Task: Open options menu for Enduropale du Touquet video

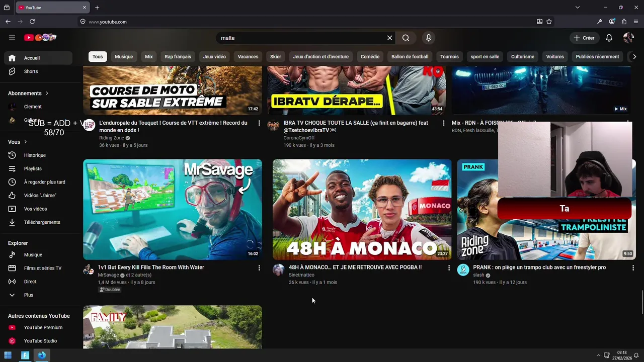Action: 259,123
